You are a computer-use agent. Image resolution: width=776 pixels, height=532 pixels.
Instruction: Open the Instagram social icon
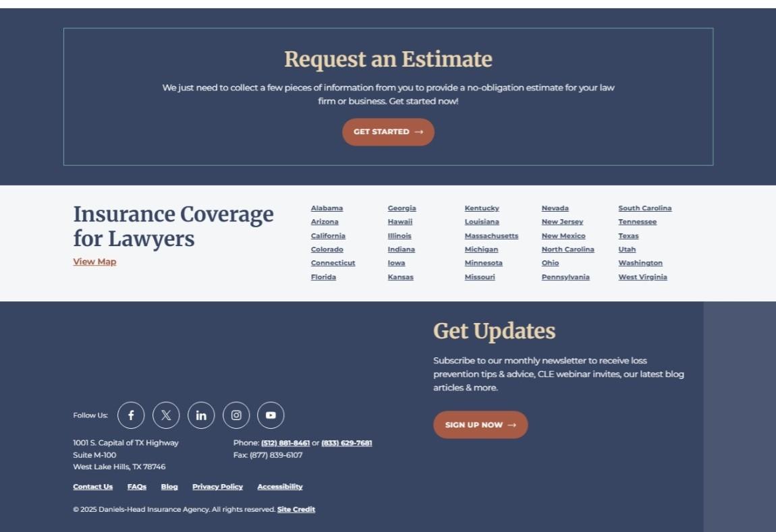pos(236,415)
